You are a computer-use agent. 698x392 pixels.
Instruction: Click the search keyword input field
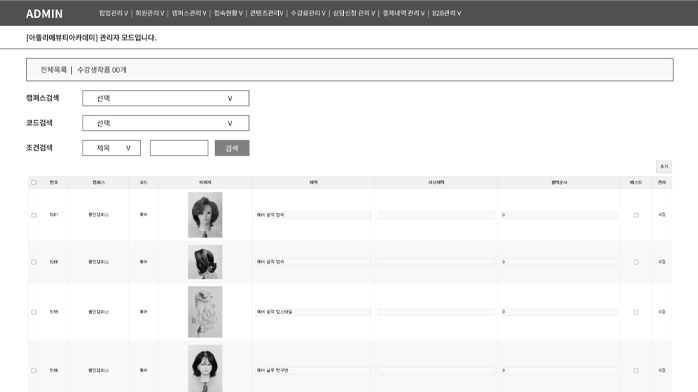coord(179,148)
